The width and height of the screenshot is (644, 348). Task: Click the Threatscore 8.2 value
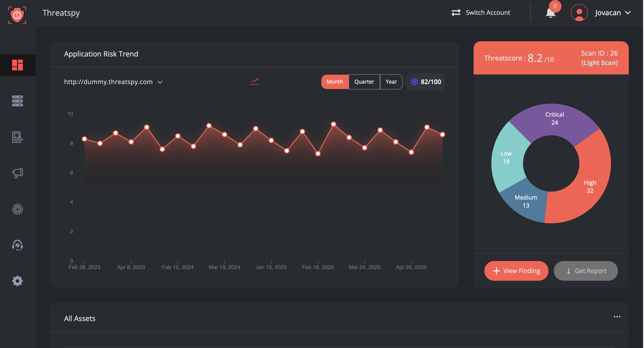pos(535,58)
